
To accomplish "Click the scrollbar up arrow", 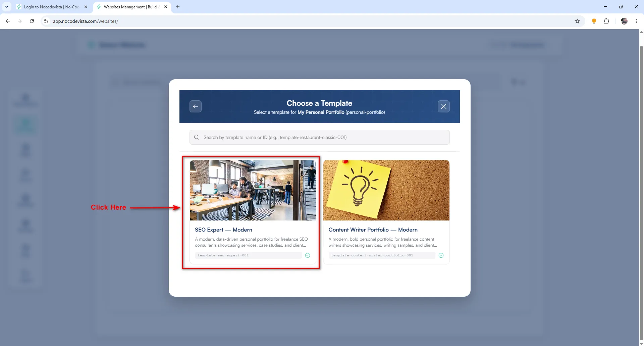I will pos(641,32).
